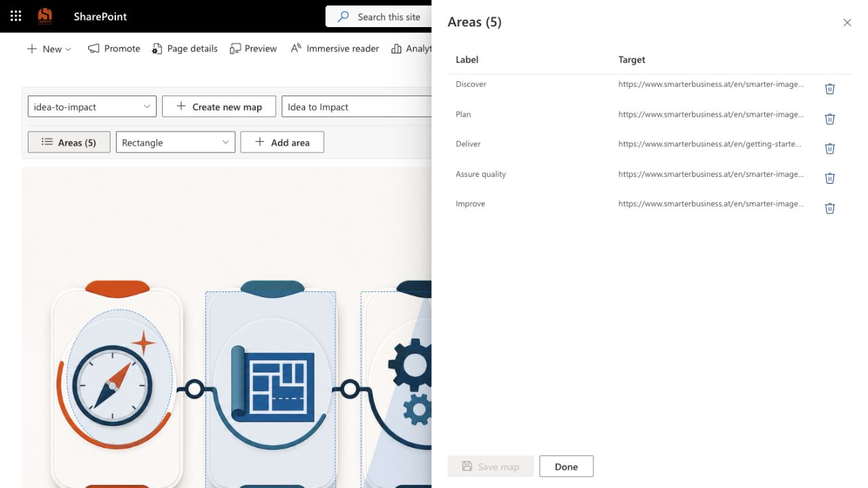Click Promote in the command bar
The width and height of the screenshot is (868, 488).
click(114, 49)
